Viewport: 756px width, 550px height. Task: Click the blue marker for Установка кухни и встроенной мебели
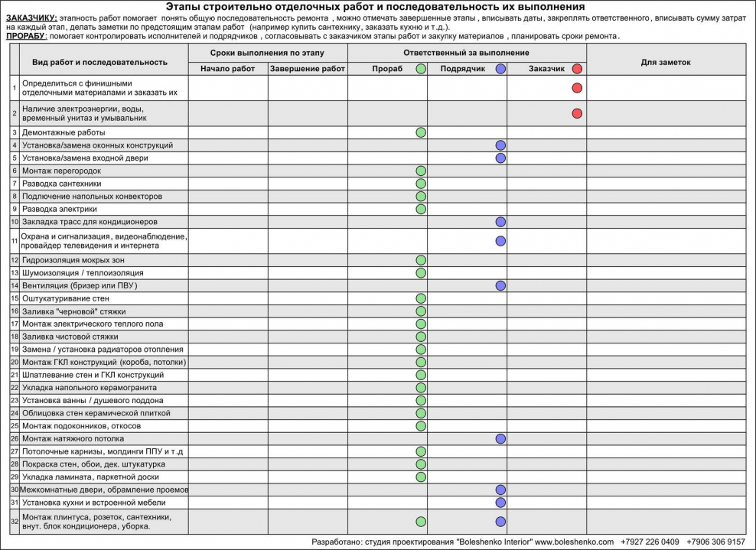500,502
